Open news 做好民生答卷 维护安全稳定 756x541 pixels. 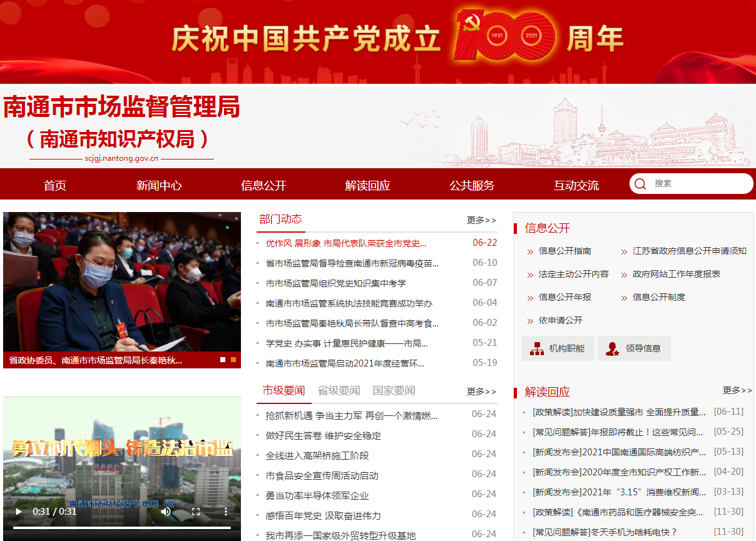click(323, 436)
